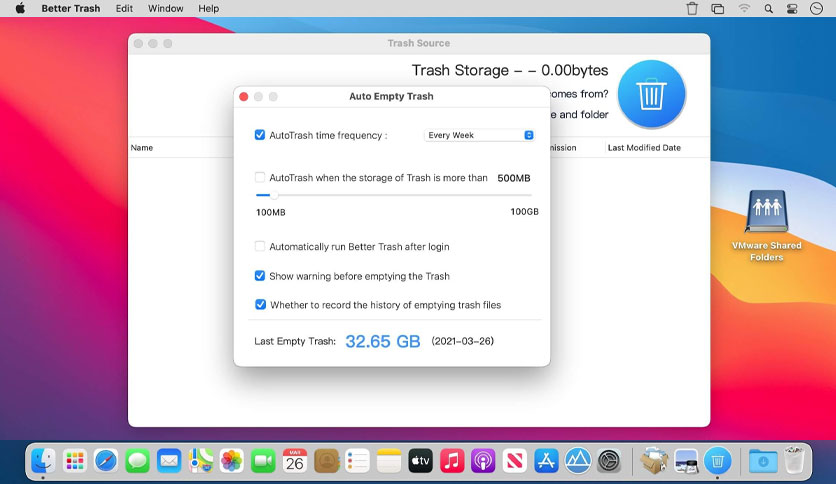Enable Automatically run Better Trash after login
Screen dimensions: 836x484
click(x=260, y=246)
